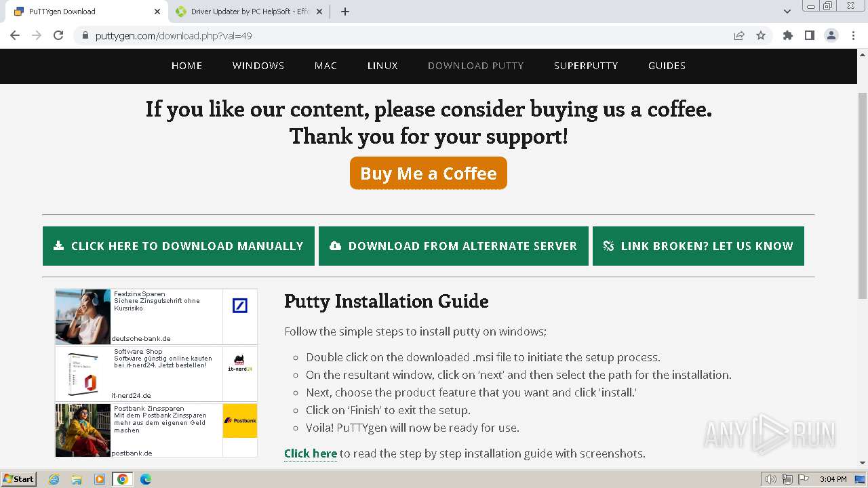
Task: Click the Buy Me a Coffee button
Action: [429, 173]
